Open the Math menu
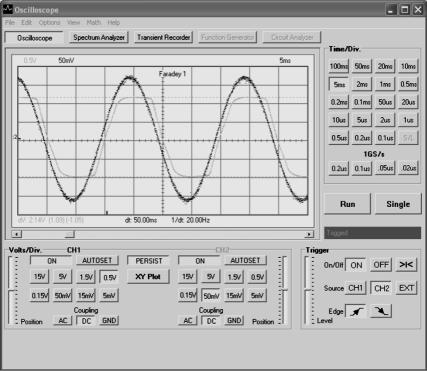The height and width of the screenshot is (371, 427). tap(93, 23)
